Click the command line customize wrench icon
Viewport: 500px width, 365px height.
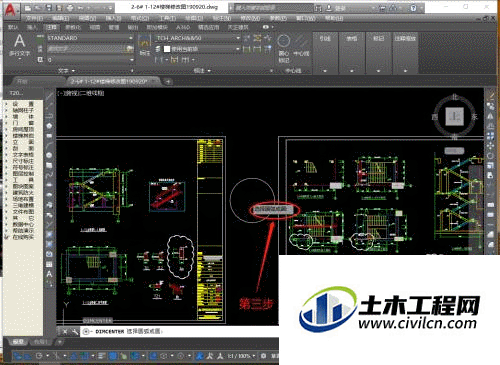pyautogui.click(x=74, y=332)
